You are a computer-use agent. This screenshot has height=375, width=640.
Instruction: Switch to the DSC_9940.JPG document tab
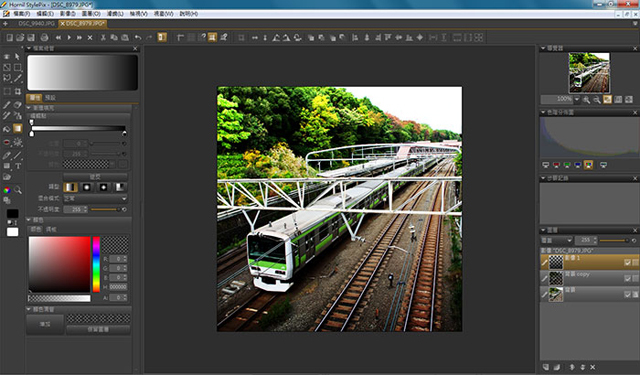(36, 24)
